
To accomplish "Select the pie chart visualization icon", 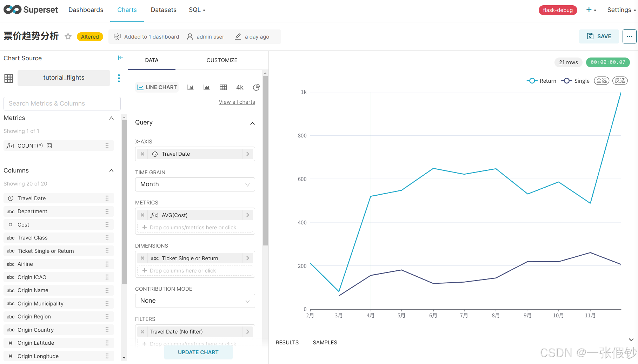I will (x=256, y=87).
